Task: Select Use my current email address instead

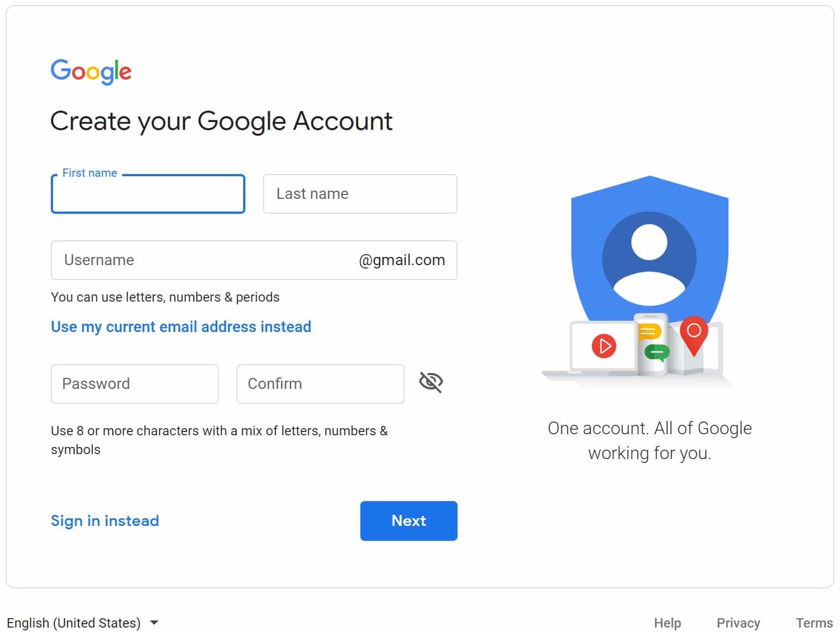Action: (x=181, y=326)
